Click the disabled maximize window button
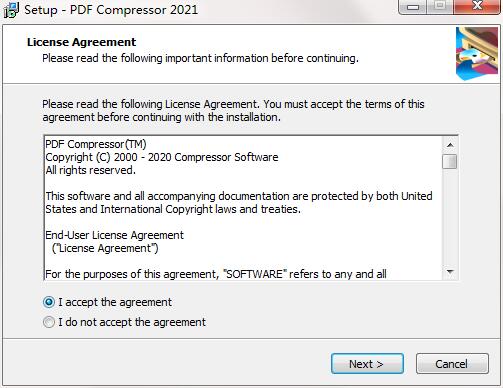This screenshot has height=388, width=503. coord(440,7)
